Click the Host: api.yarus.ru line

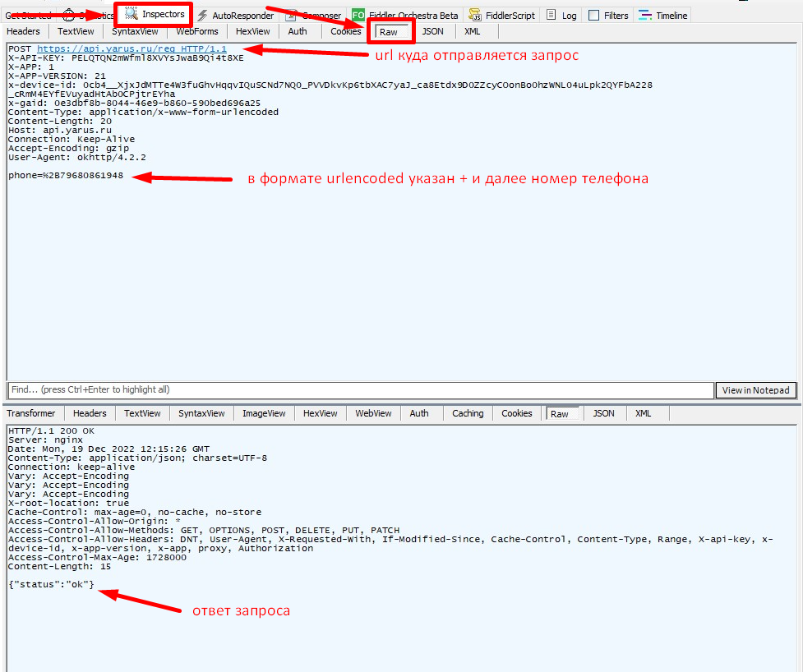pyautogui.click(x=60, y=130)
